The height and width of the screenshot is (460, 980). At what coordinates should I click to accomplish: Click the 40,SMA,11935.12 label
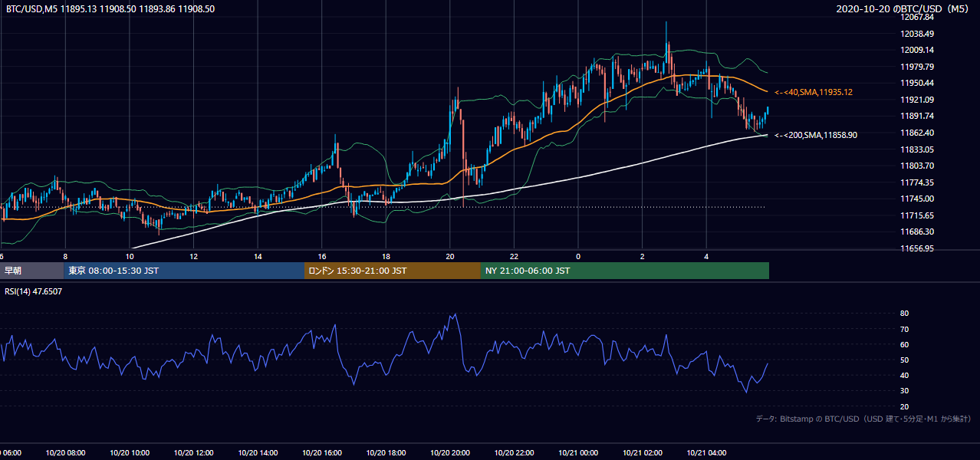tap(814, 92)
